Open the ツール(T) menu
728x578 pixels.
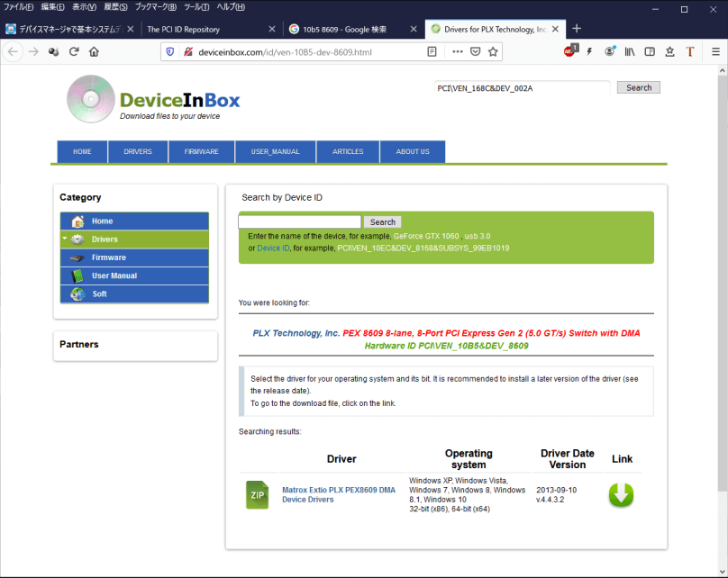(x=196, y=7)
